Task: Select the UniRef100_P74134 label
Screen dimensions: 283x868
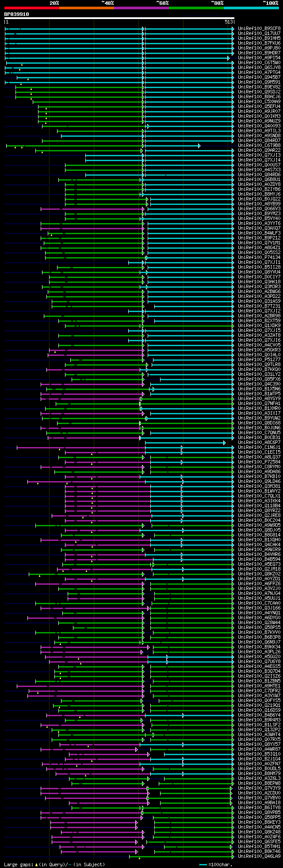Action: click(x=259, y=257)
